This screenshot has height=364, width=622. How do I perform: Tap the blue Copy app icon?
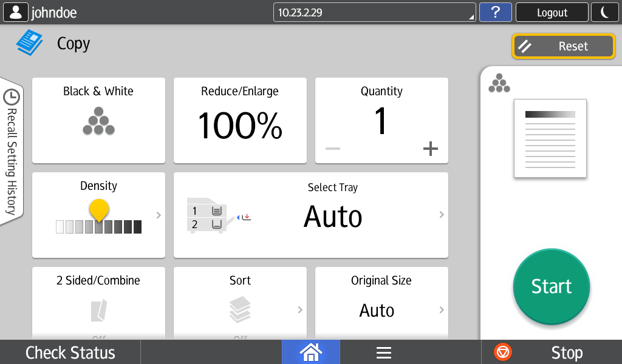[30, 44]
